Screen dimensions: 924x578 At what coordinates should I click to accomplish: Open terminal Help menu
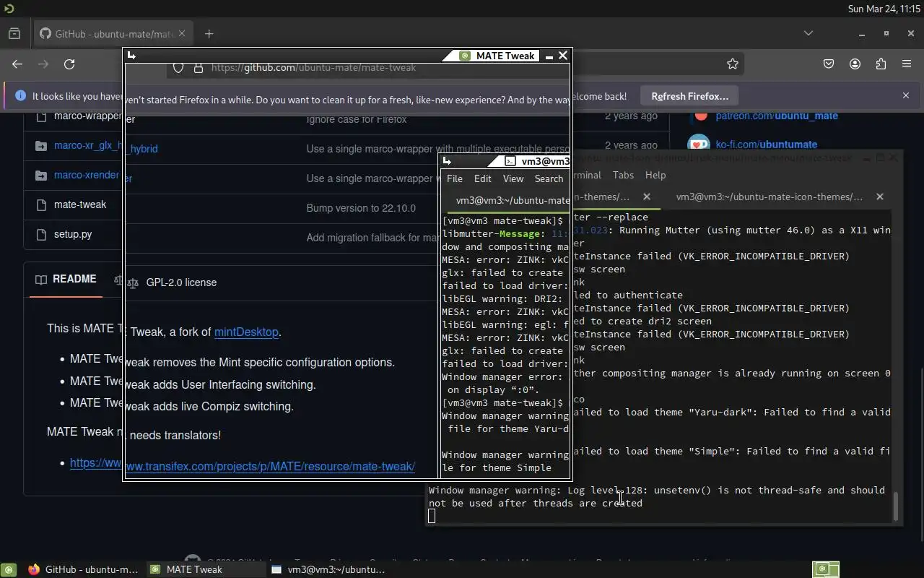pos(655,175)
